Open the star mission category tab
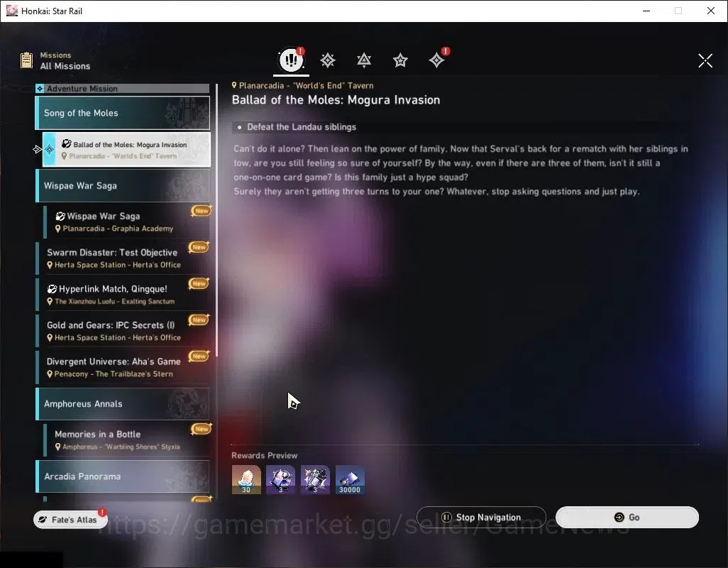This screenshot has width=728, height=568. click(400, 60)
